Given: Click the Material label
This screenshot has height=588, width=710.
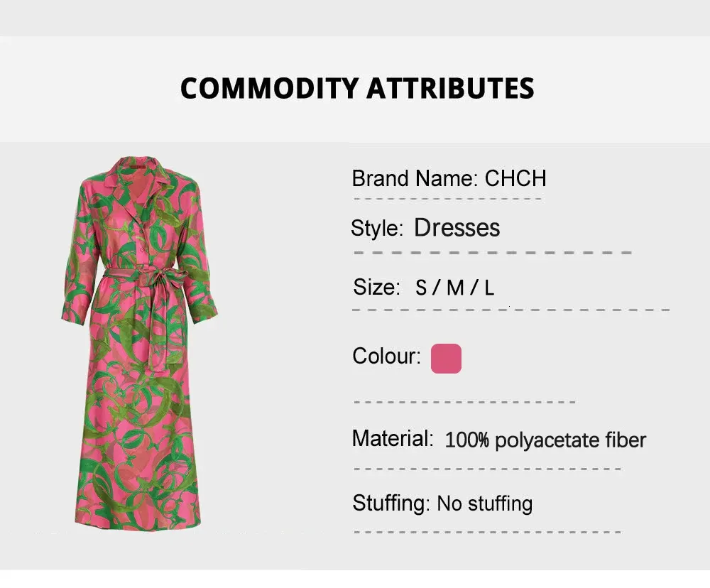Looking at the screenshot, I should coord(393,438).
